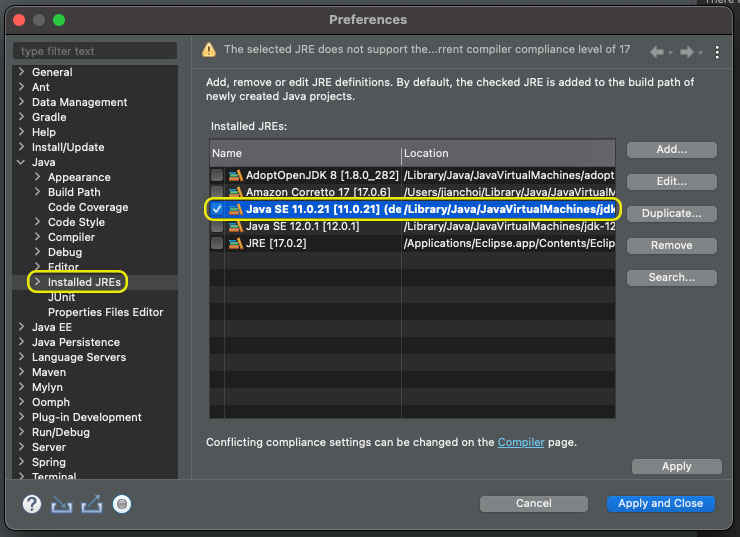Screen dimensions: 740x537
Task: Select the Spring preferences category
Action: click(x=49, y=462)
